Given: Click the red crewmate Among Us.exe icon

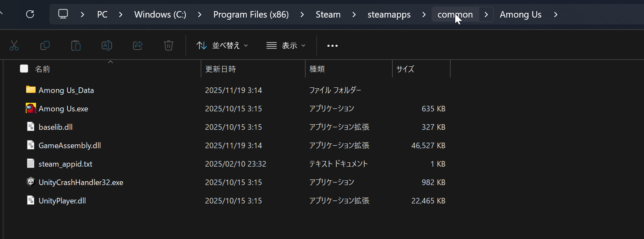Looking at the screenshot, I should pos(30,108).
